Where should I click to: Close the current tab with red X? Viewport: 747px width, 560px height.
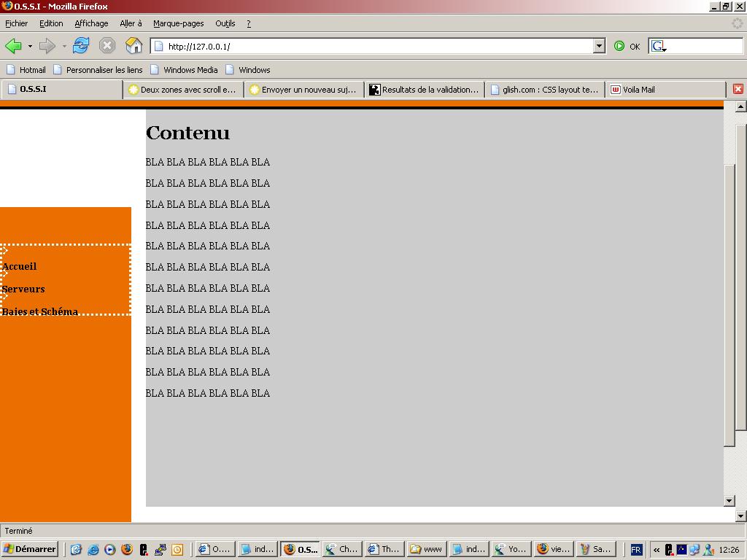tap(738, 89)
